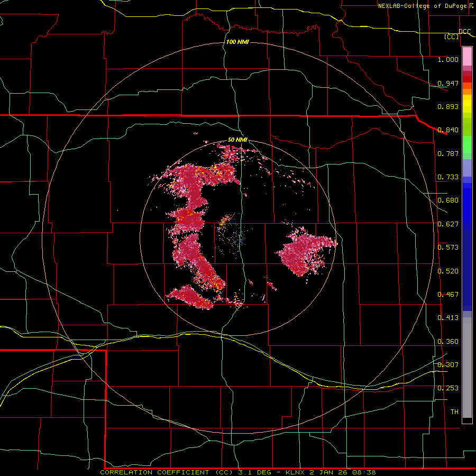The width and height of the screenshot is (476, 476).
Task: Click the 0.787 value on the color scale
Action: 448,153
